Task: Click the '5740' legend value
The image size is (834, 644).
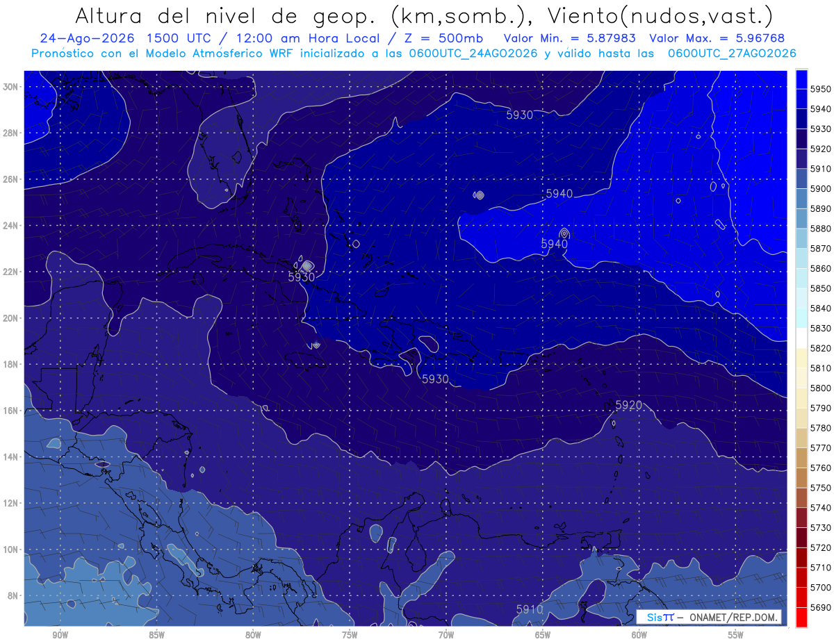Action: coord(821,508)
